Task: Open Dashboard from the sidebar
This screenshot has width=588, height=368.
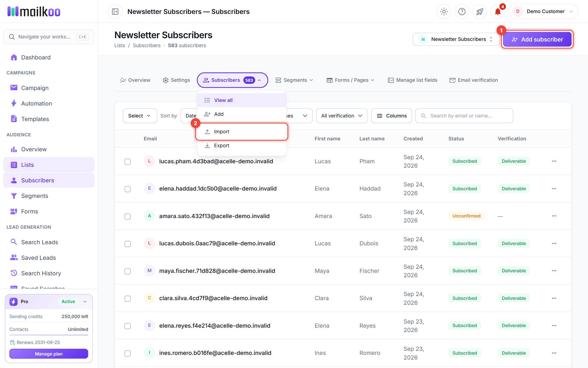Action: [49, 57]
